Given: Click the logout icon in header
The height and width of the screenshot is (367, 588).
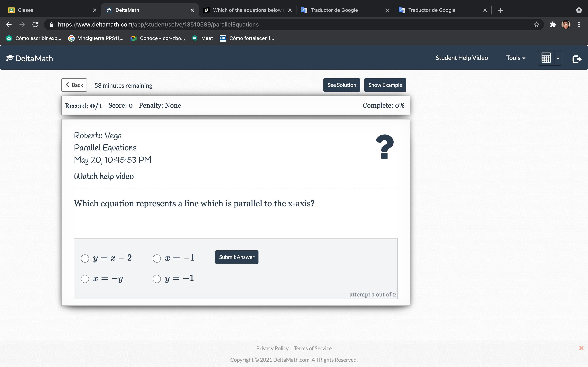Looking at the screenshot, I should click(x=577, y=59).
